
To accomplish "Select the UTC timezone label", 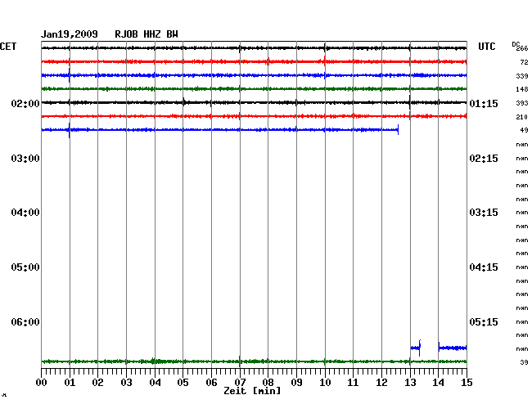I will (486, 47).
